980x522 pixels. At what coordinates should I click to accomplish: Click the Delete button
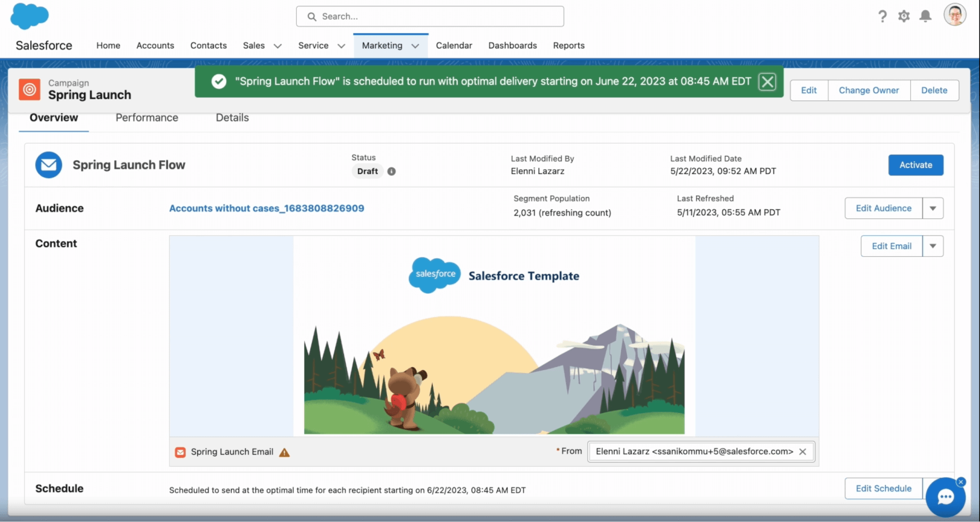pos(934,90)
